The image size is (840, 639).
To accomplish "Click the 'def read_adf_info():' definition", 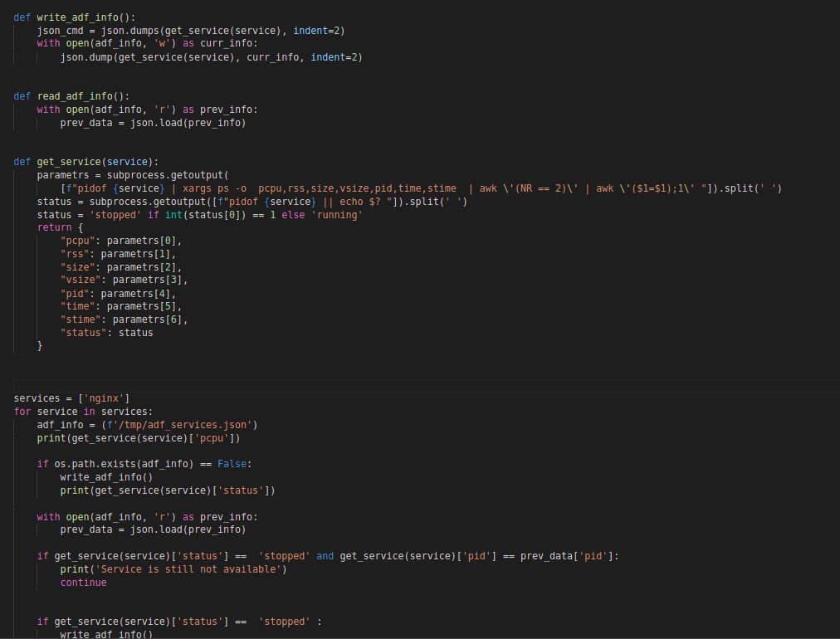I will [x=71, y=96].
